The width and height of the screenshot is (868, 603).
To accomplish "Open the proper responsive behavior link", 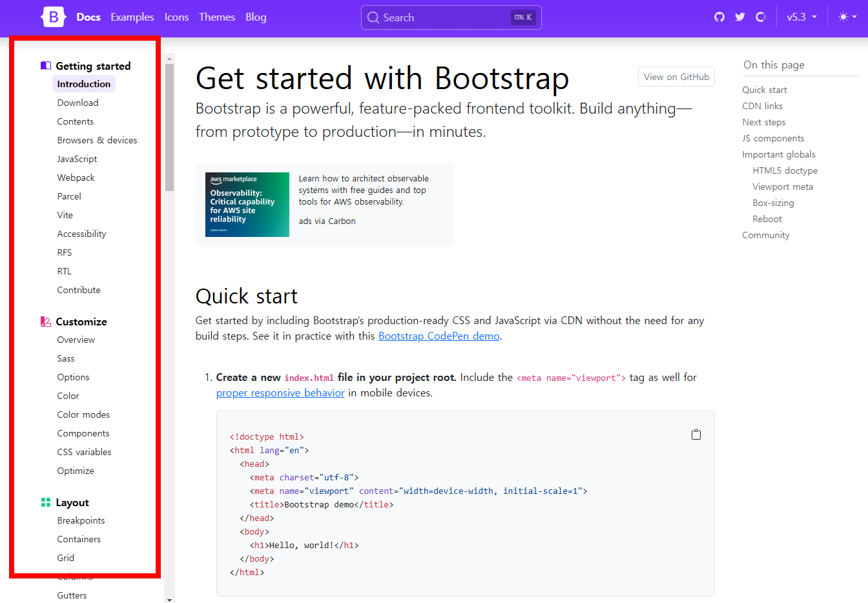I will coord(280,393).
